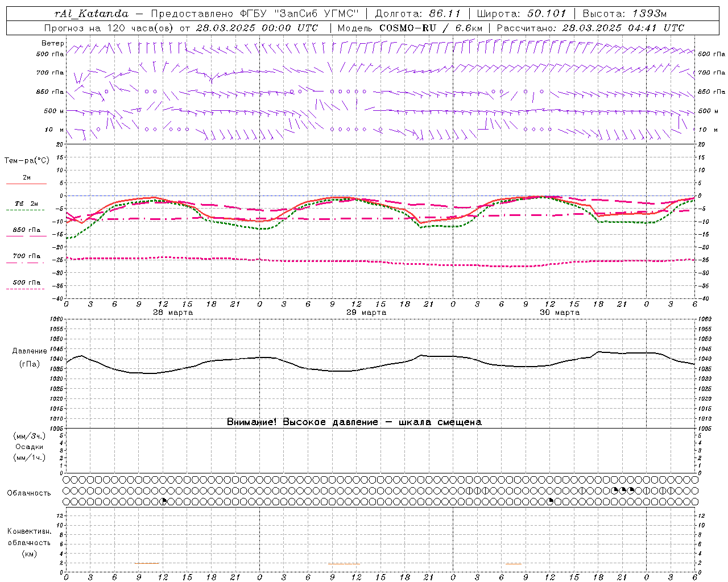
Task: Click the right-side 10 м wind label
Action: [x=708, y=130]
